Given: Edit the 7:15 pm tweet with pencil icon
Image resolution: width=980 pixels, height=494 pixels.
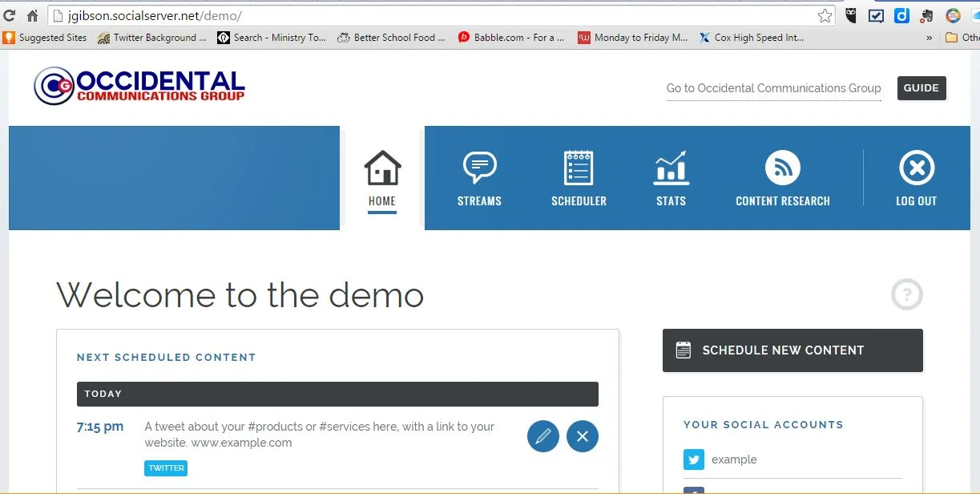Looking at the screenshot, I should pyautogui.click(x=543, y=436).
